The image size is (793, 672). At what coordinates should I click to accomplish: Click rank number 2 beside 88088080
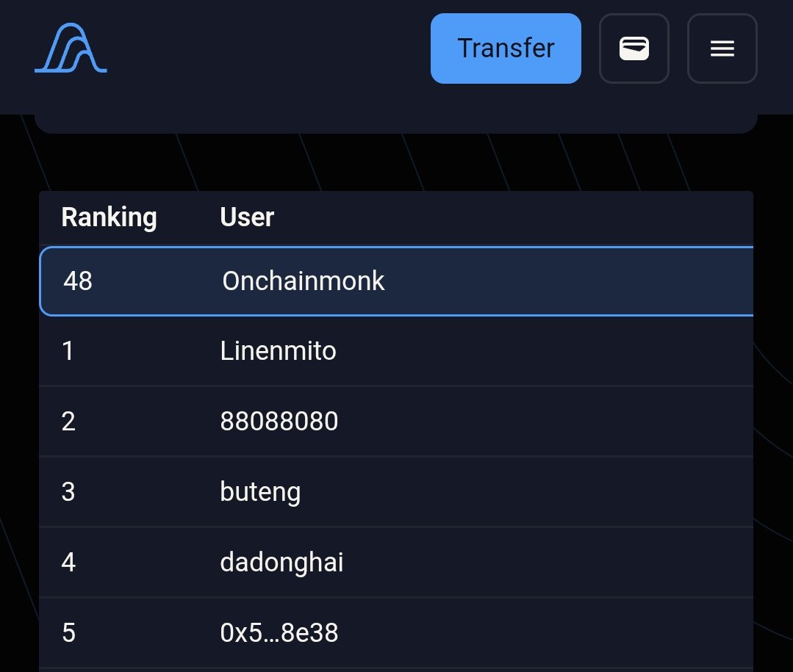pyautogui.click(x=68, y=422)
